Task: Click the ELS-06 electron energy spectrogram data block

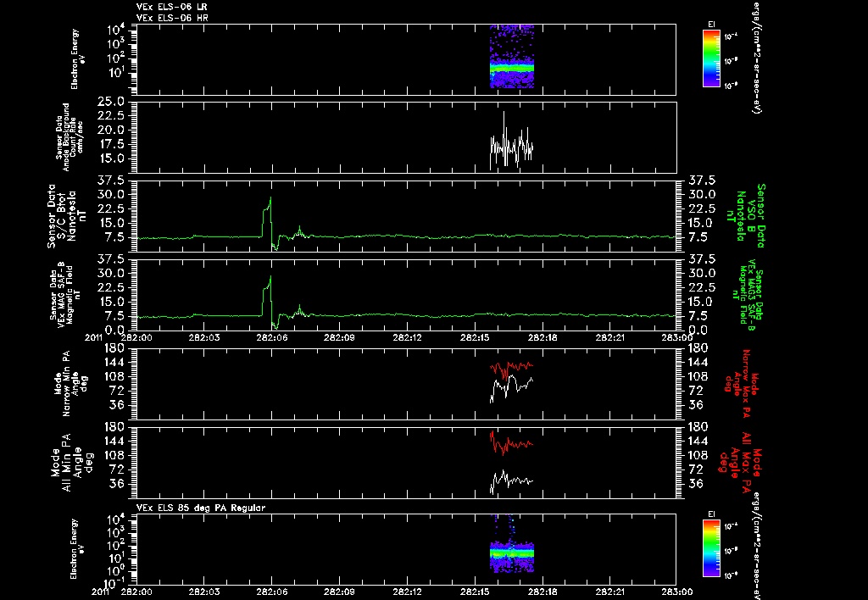Action: [x=512, y=57]
